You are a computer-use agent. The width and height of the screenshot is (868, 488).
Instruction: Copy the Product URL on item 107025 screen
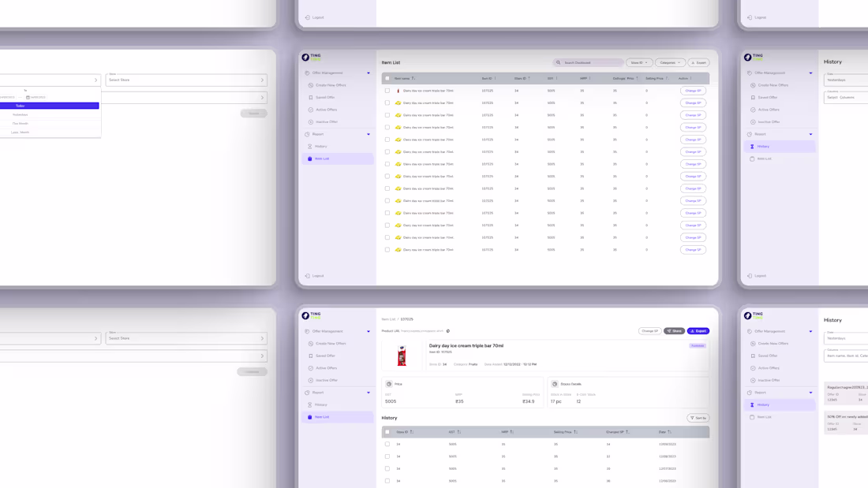448,331
